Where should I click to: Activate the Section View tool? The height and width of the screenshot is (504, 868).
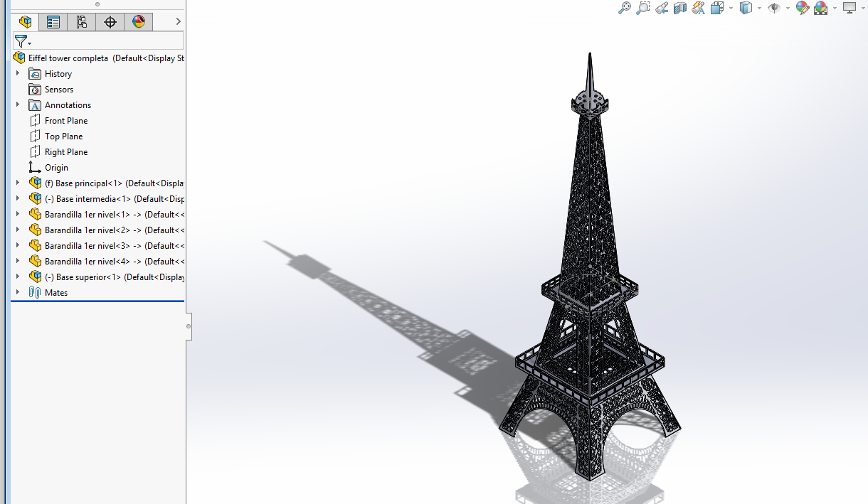[x=680, y=8]
